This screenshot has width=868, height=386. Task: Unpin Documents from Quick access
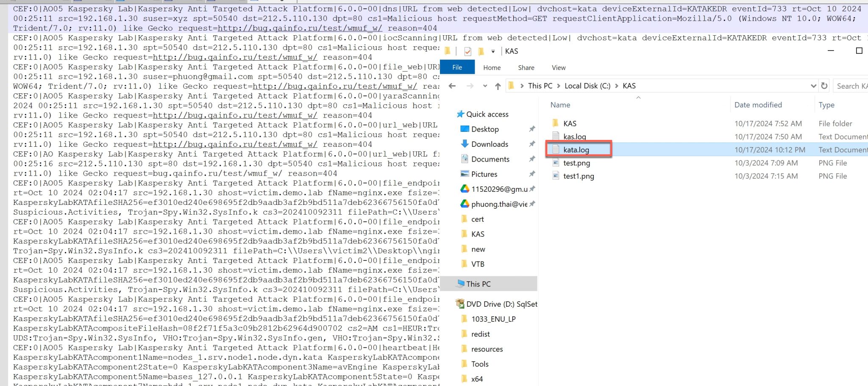pyautogui.click(x=532, y=159)
